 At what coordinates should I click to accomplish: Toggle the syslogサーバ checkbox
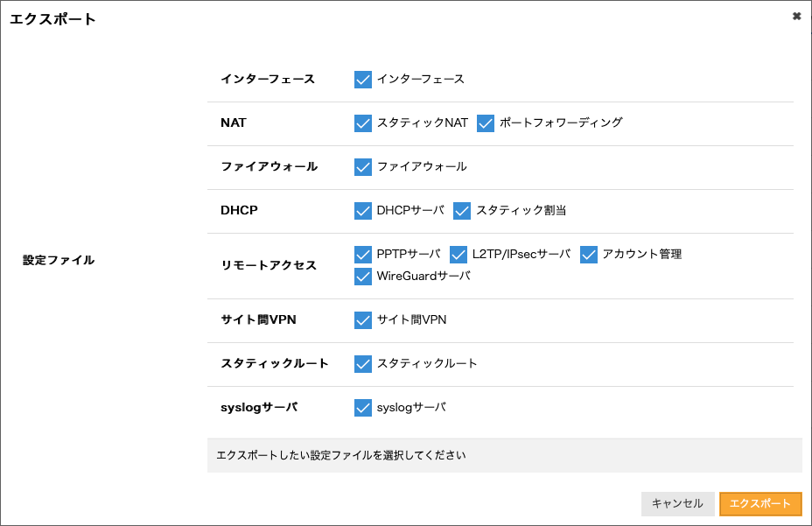363,408
